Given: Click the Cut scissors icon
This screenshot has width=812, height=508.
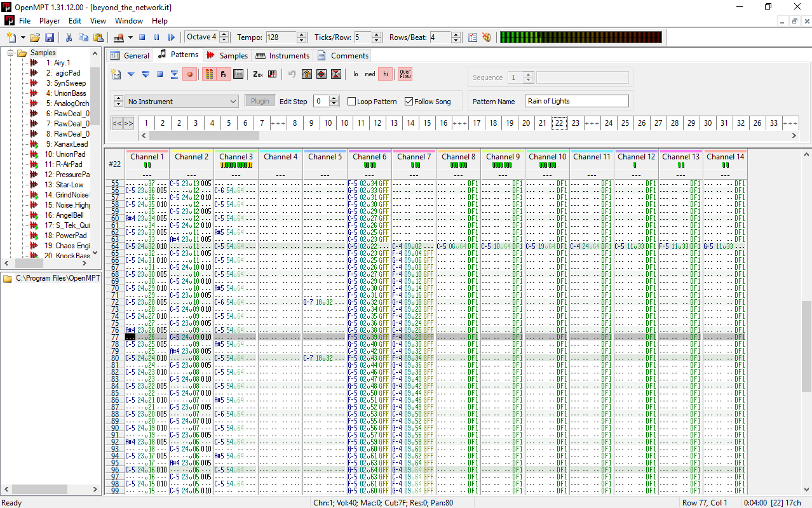Looking at the screenshot, I should pyautogui.click(x=69, y=37).
